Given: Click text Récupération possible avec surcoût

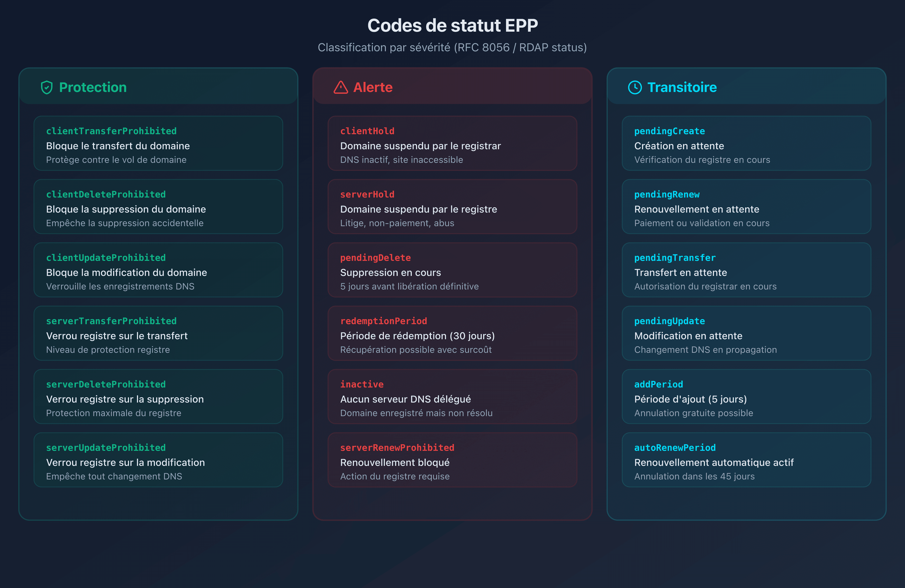Looking at the screenshot, I should [416, 350].
